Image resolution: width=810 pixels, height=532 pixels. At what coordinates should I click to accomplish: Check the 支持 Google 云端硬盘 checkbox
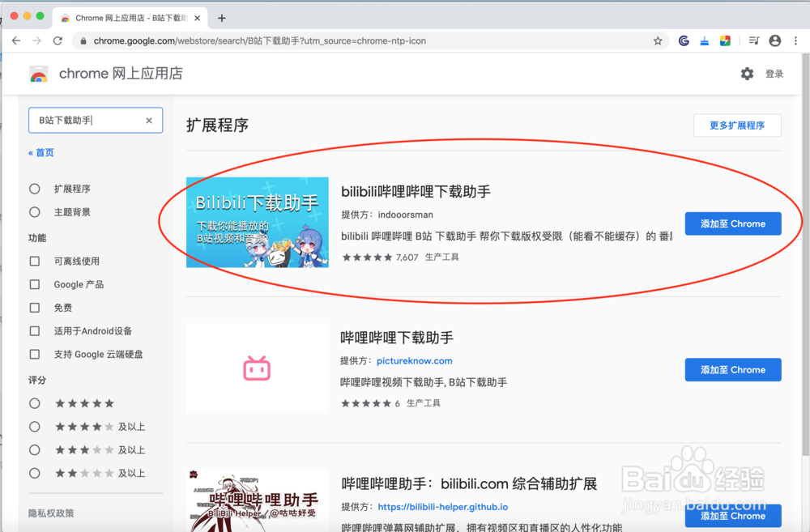pyautogui.click(x=35, y=355)
